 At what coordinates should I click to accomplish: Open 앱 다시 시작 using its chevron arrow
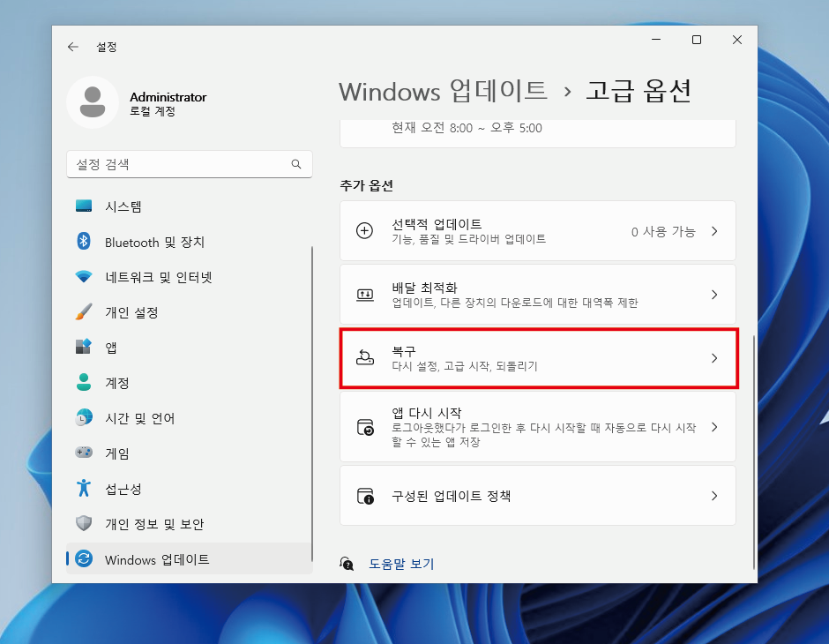tap(714, 427)
